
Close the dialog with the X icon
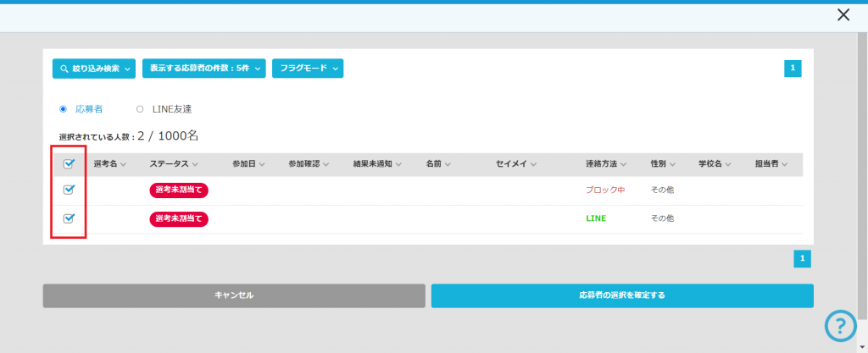[x=843, y=14]
